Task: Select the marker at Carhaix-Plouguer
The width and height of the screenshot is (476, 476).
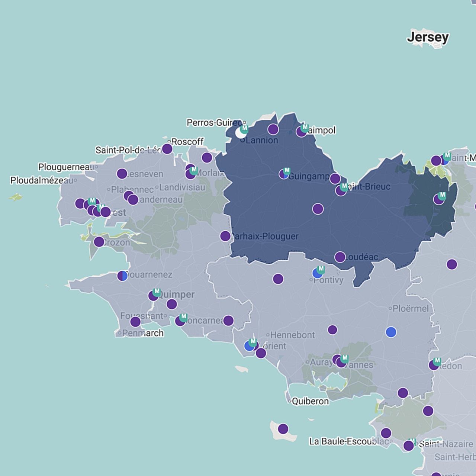Action: (225, 236)
